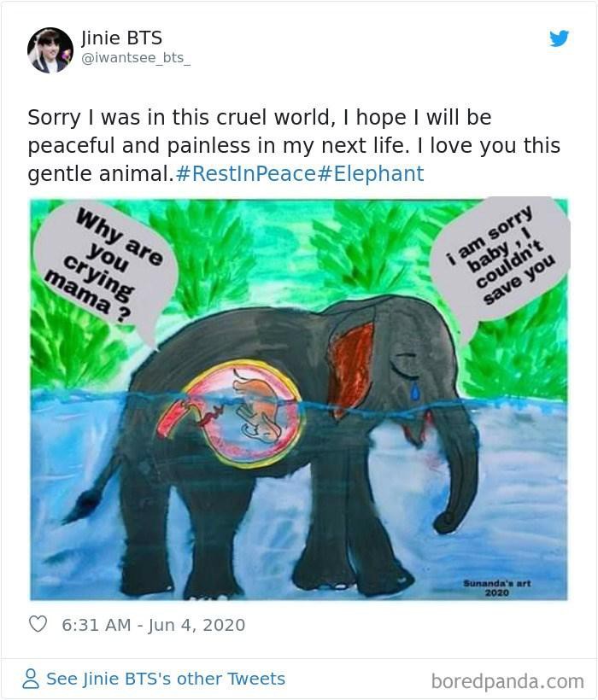Click the blue teardrop on the elephant's face
598x700 pixels.
[415, 390]
